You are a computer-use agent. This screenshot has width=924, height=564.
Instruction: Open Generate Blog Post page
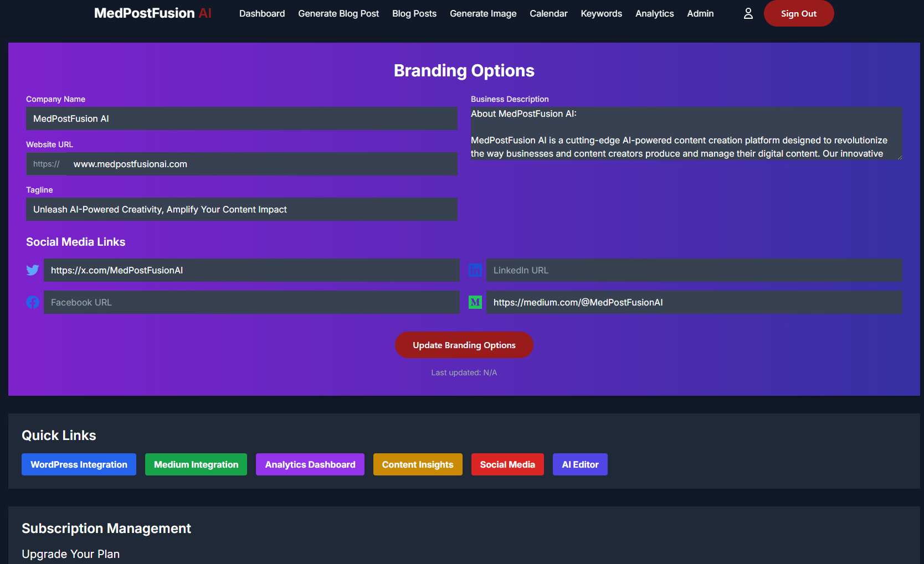coord(338,13)
